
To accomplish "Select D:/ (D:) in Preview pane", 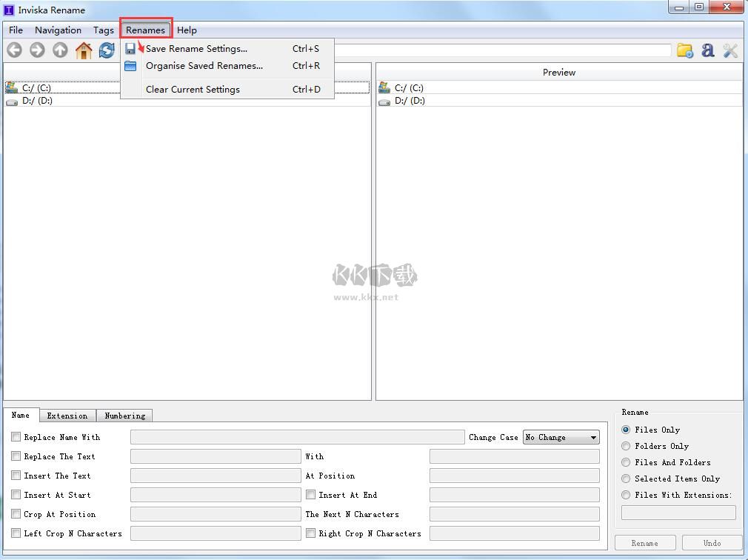I will coord(559,101).
